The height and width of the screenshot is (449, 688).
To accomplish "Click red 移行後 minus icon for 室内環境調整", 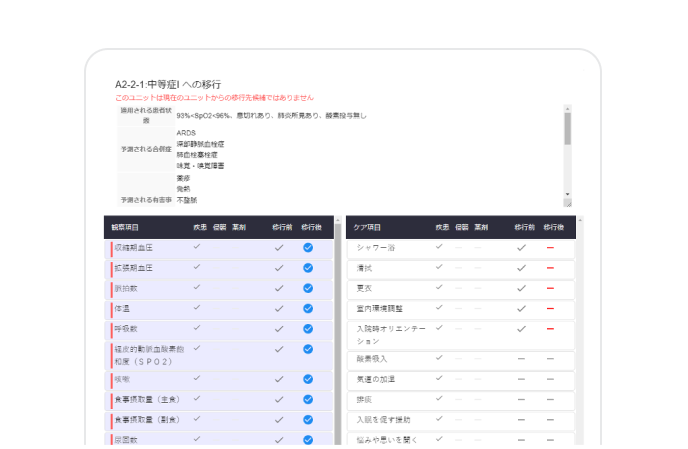I will pyautogui.click(x=550, y=308).
